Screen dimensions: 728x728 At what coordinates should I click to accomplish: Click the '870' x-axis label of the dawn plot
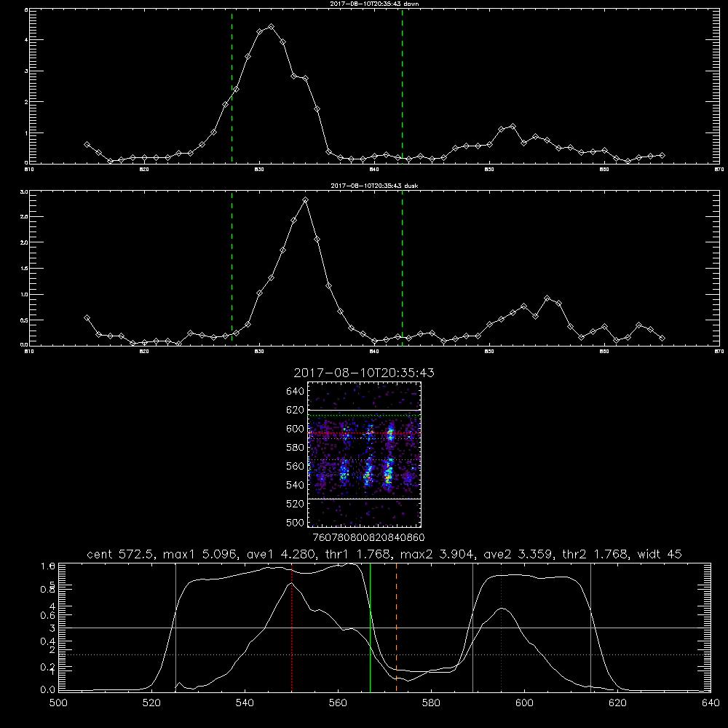[x=719, y=170]
